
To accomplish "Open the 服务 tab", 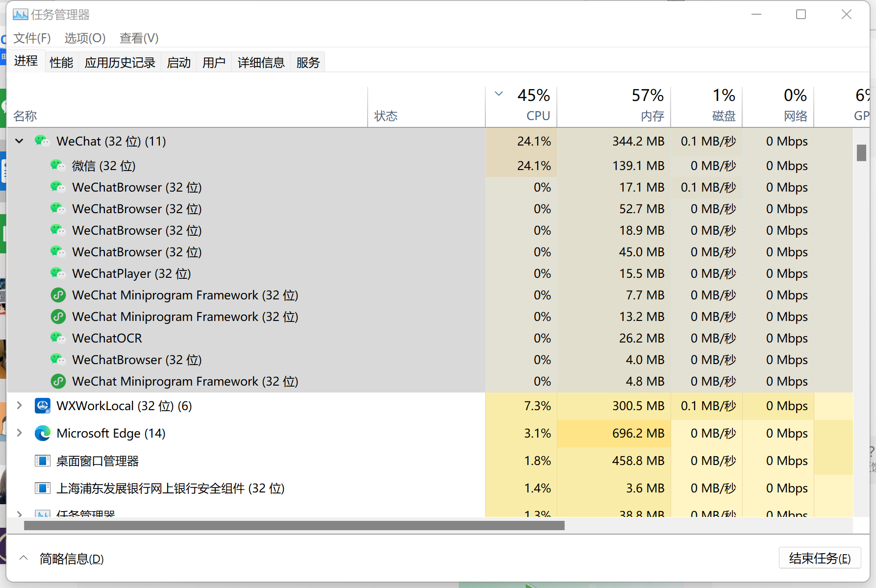I will [308, 63].
